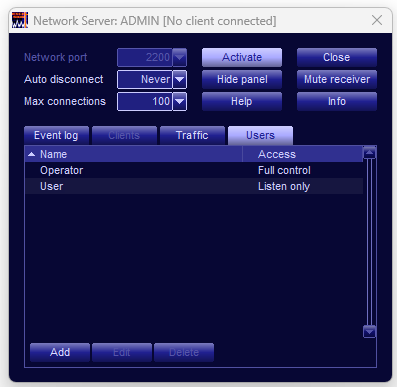Switch to the Event log tab
397x387 pixels.
(56, 135)
